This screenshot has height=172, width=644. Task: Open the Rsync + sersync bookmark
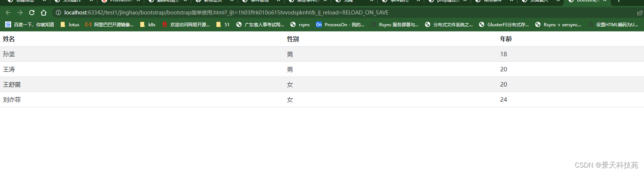pos(558,24)
